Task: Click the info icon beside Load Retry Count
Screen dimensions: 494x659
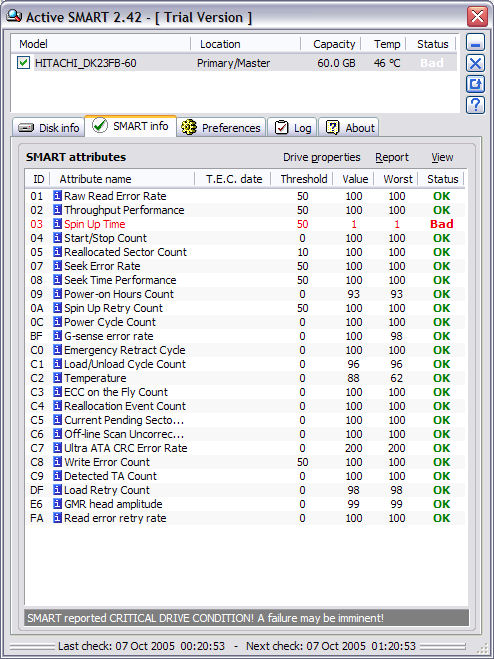Action: 58,490
